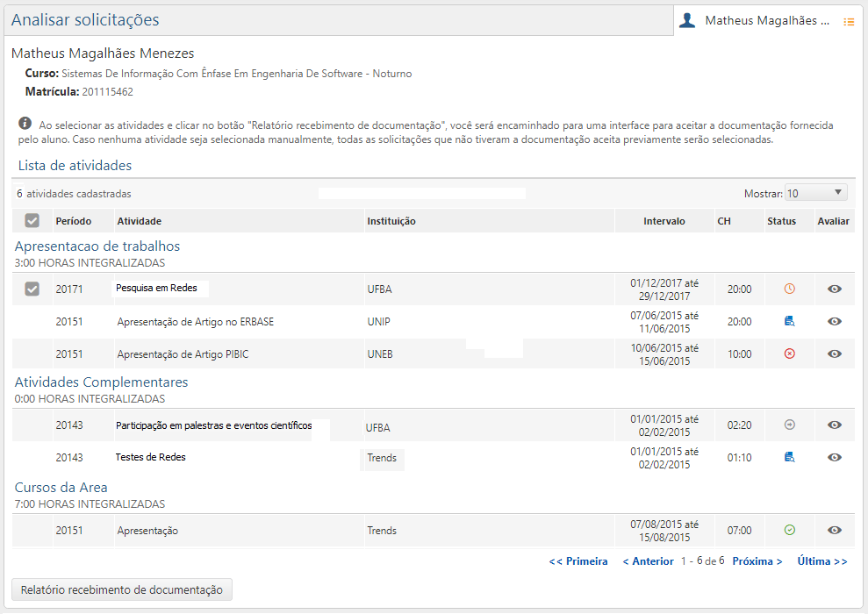This screenshot has height=614, width=868.
Task: Click the arrow status icon for Participação em palestras
Action: point(789,425)
